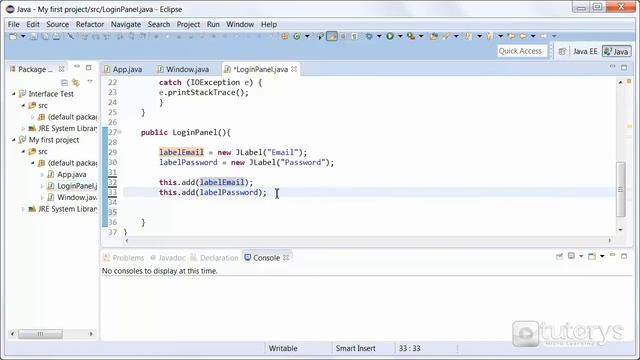The height and width of the screenshot is (360, 640).
Task: Toggle Show Whitespace Characters icon
Action: 354,37
